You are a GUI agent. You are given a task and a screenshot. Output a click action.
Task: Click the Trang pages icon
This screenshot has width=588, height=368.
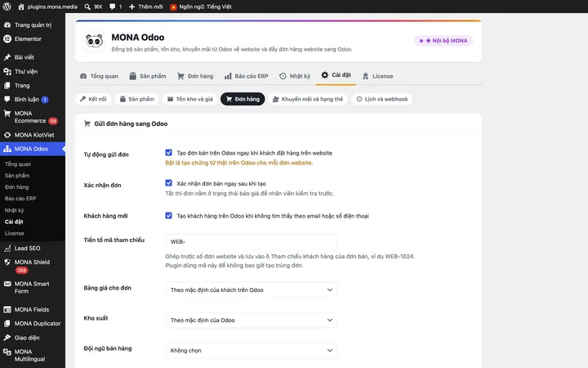[7, 85]
